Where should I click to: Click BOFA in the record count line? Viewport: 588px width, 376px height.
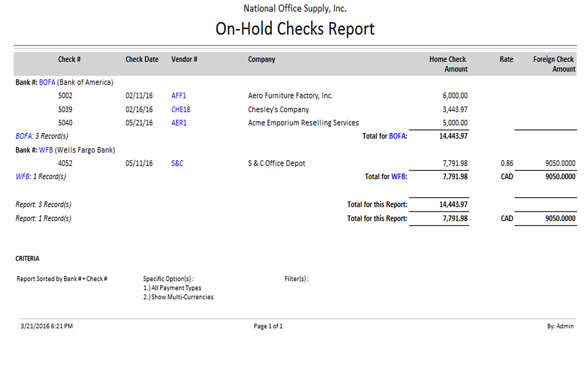23,136
